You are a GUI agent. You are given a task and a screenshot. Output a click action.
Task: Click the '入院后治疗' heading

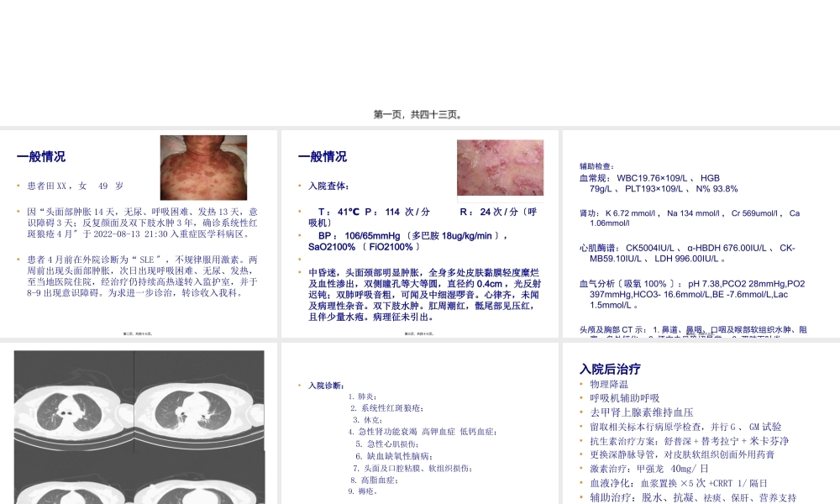tap(610, 369)
